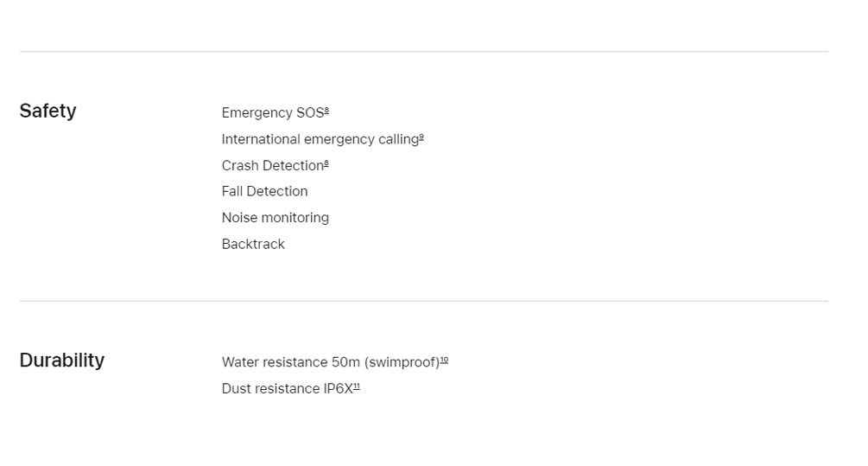
Task: Click the Water resistance 50m text
Action: point(290,362)
